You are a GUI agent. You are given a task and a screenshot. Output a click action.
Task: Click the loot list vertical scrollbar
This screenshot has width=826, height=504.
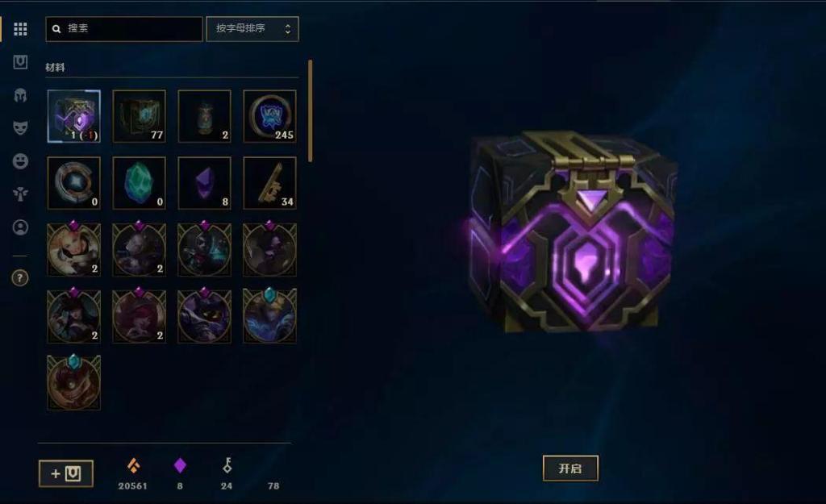click(x=311, y=110)
